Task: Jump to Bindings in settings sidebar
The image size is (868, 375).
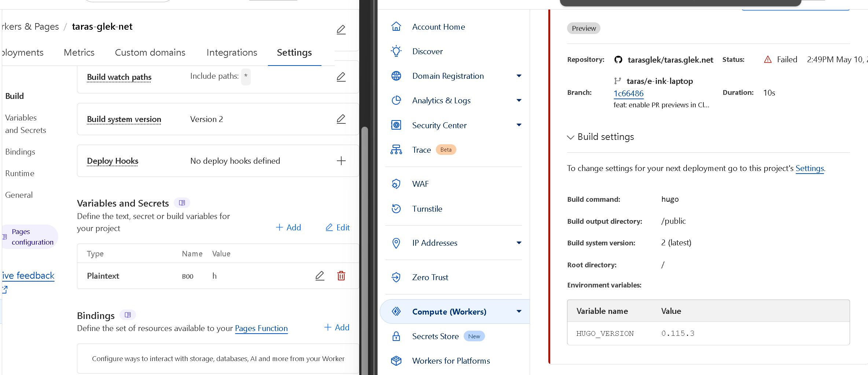Action: click(20, 152)
